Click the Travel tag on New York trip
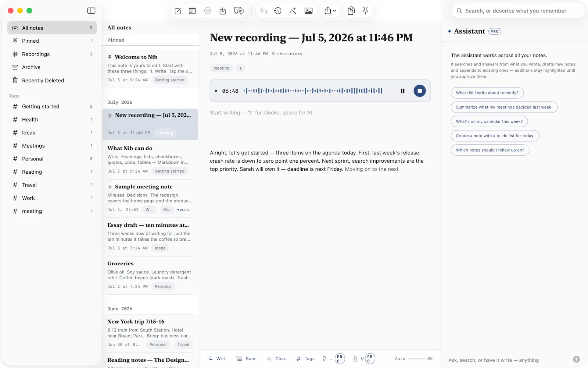Image resolution: width=588 pixels, height=368 pixels. point(183,344)
